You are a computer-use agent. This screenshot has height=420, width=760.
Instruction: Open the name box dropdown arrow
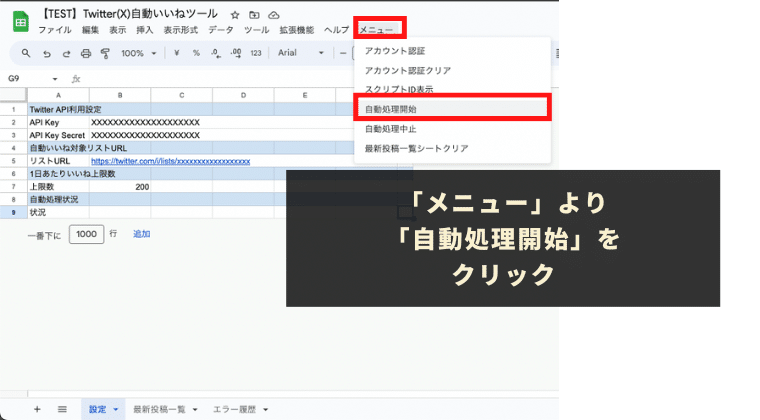[55, 79]
